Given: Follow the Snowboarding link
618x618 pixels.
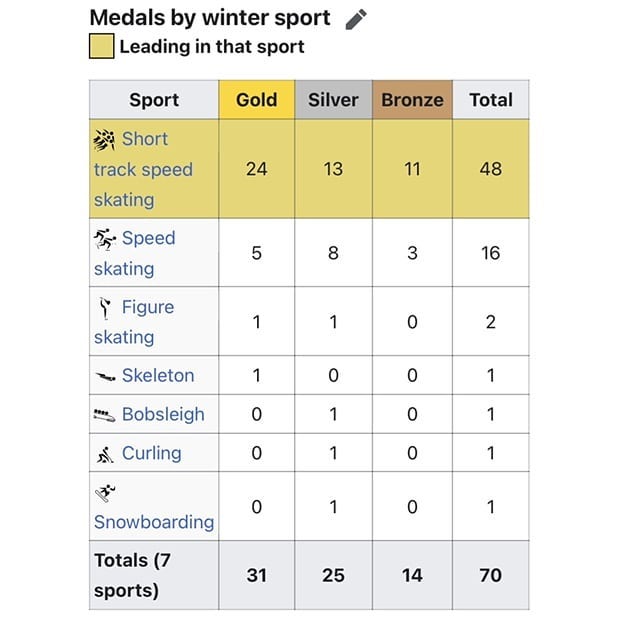Looking at the screenshot, I should [154, 522].
